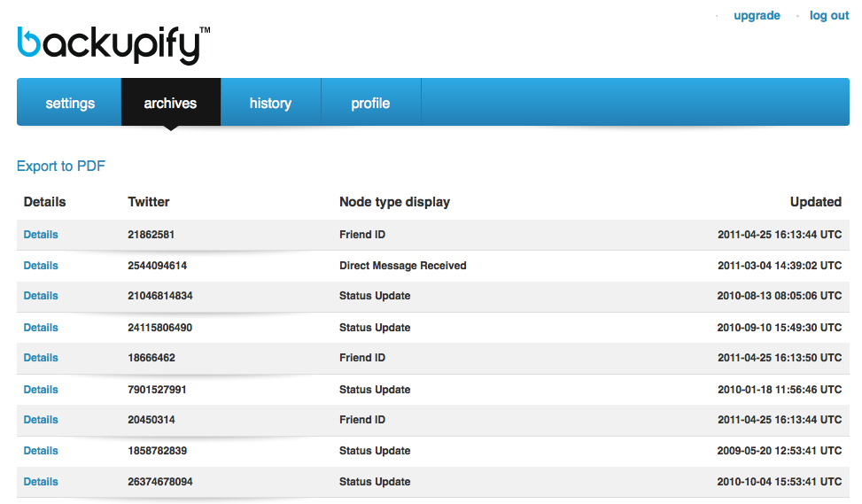Screen dimensions: 862x504
Task: Click the Details column header
Action: click(x=44, y=202)
